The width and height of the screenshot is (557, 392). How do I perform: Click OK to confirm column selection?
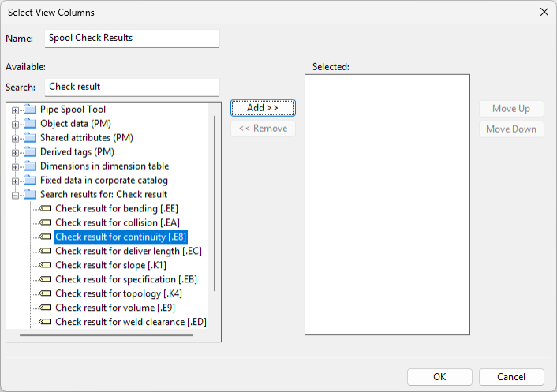click(439, 376)
